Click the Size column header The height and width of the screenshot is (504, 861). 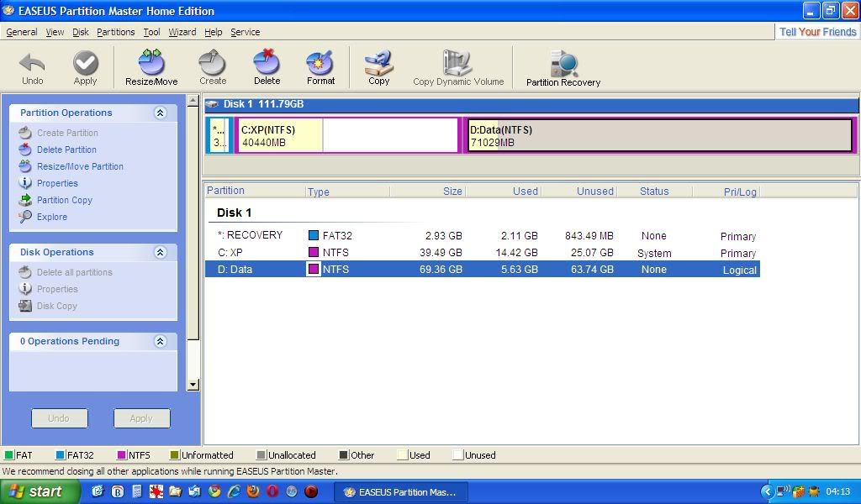coord(428,191)
